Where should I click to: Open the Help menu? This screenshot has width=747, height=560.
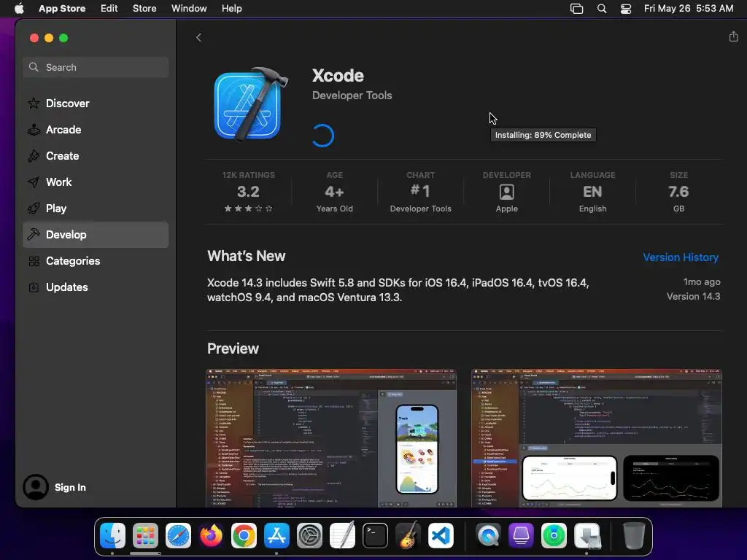pyautogui.click(x=231, y=9)
